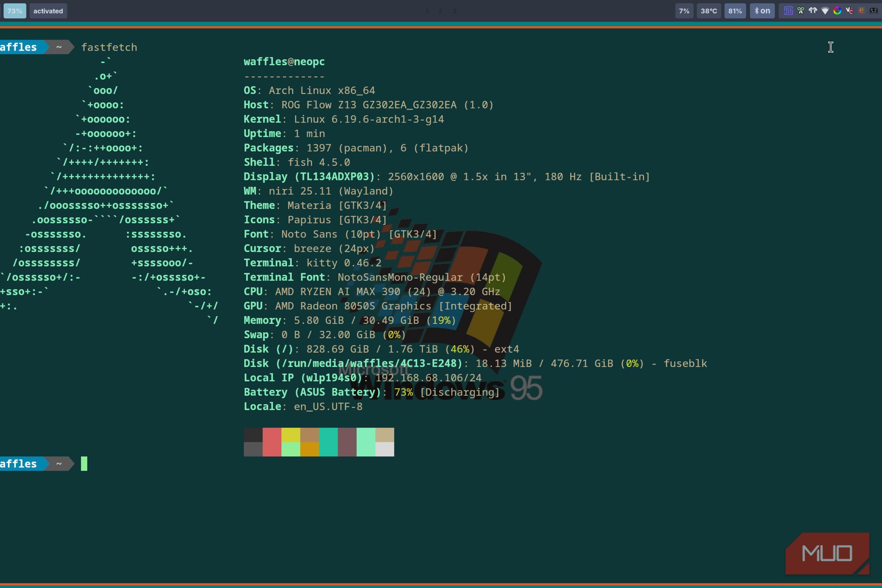Viewport: 882px width, 588px height.
Task: Toggle the 'activated' idle inhibitor module
Action: point(48,11)
